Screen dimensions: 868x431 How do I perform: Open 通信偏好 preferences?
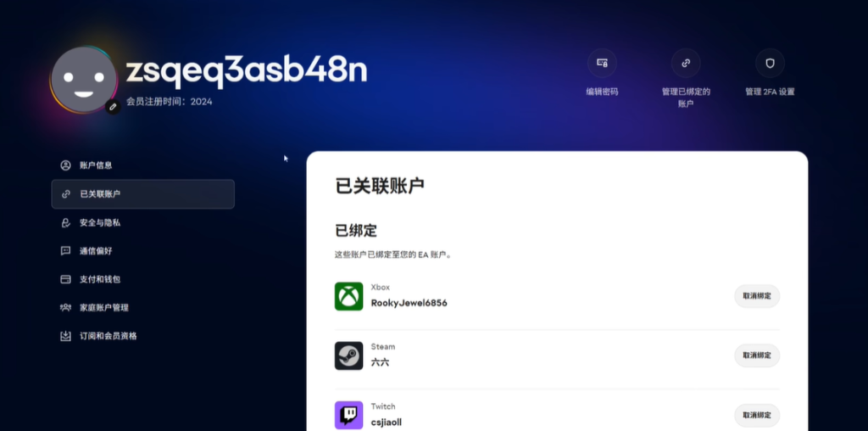96,251
